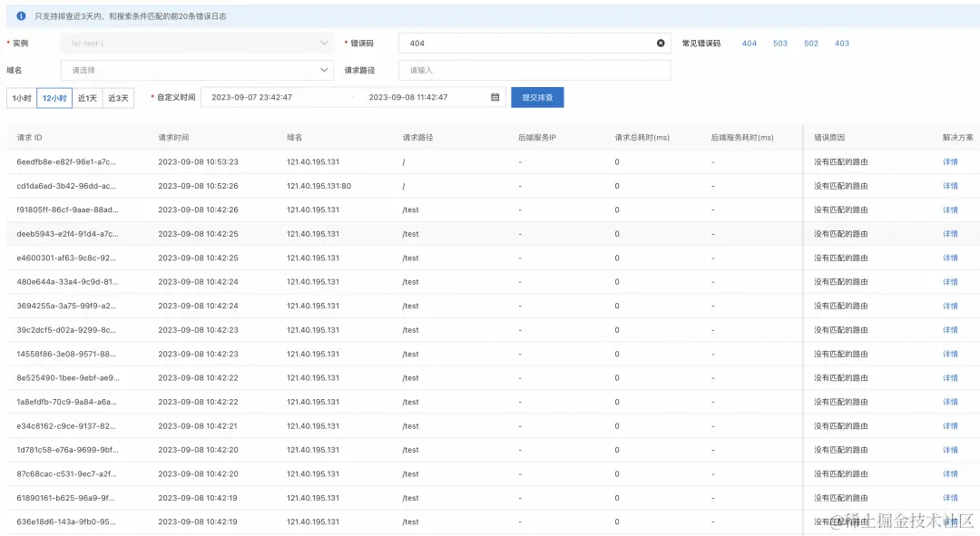980x536 pixels.
Task: Open 详情 for request 480e644a
Action: 950,282
